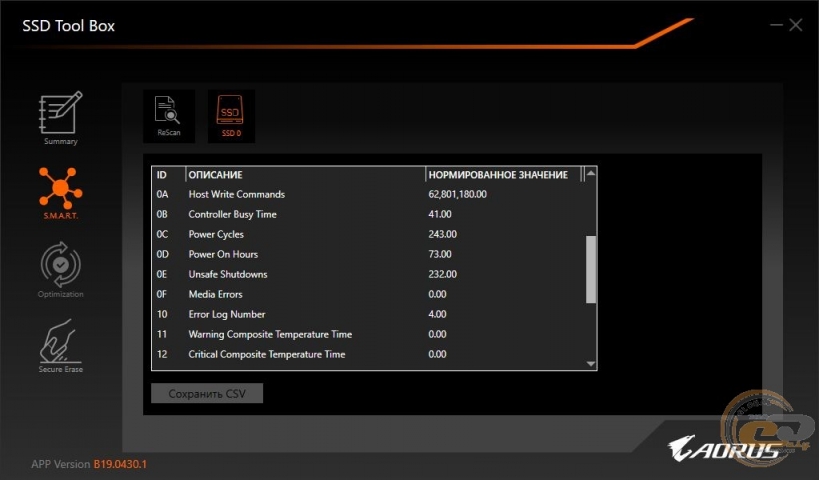The width and height of the screenshot is (819, 480).
Task: Select the Media Errors row
Action: tap(369, 294)
